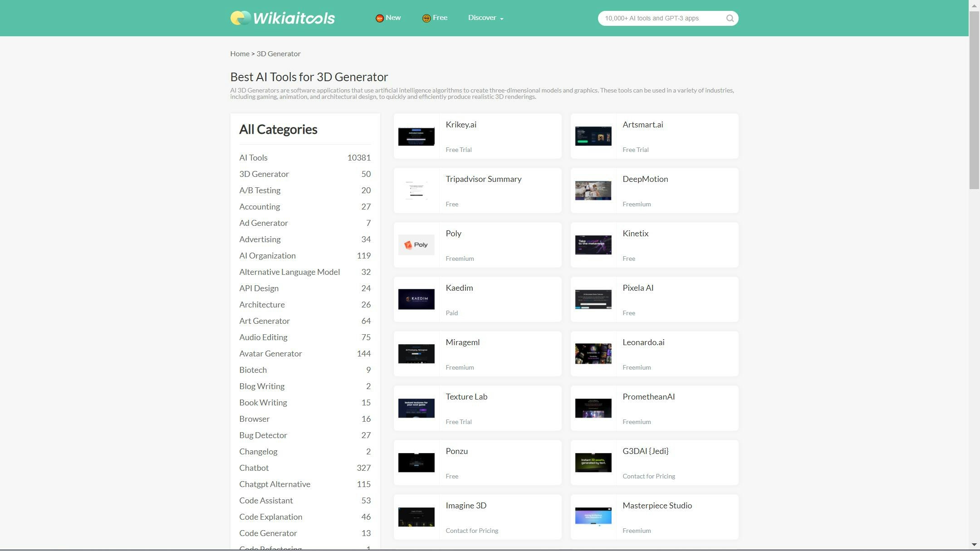The height and width of the screenshot is (551, 980).
Task: Open Leonardo.ai thumbnail image
Action: coord(593,354)
